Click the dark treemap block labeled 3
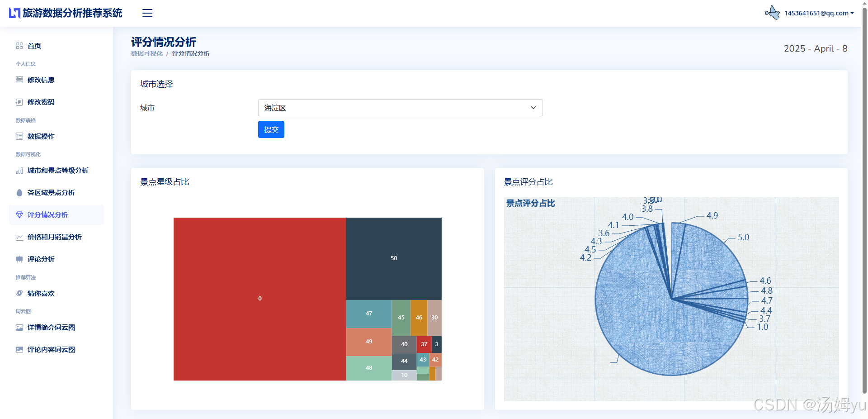 (437, 344)
